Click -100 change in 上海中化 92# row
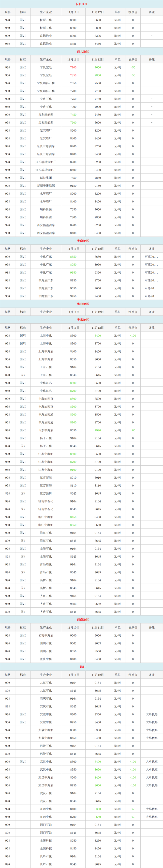 tap(133, 336)
